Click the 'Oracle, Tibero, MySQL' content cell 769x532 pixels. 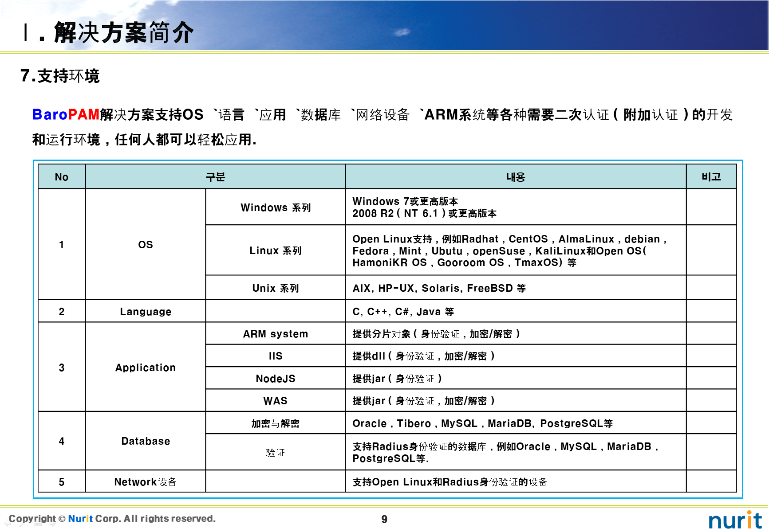coord(516,423)
